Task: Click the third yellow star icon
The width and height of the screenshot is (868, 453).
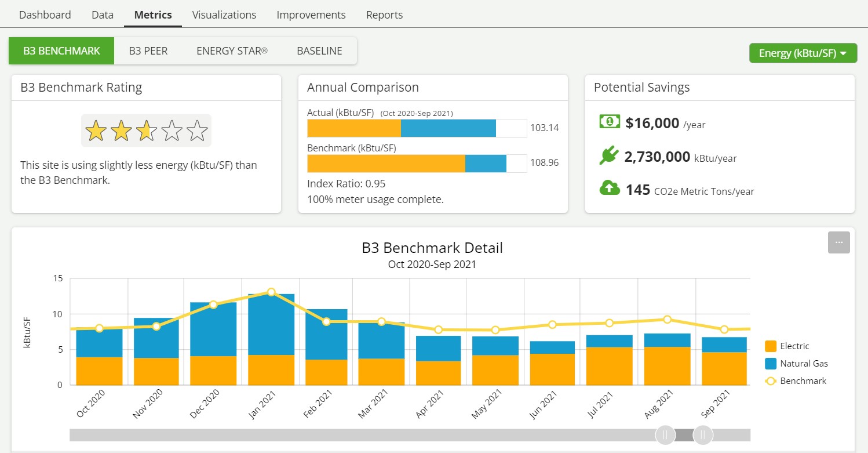Action: click(146, 130)
